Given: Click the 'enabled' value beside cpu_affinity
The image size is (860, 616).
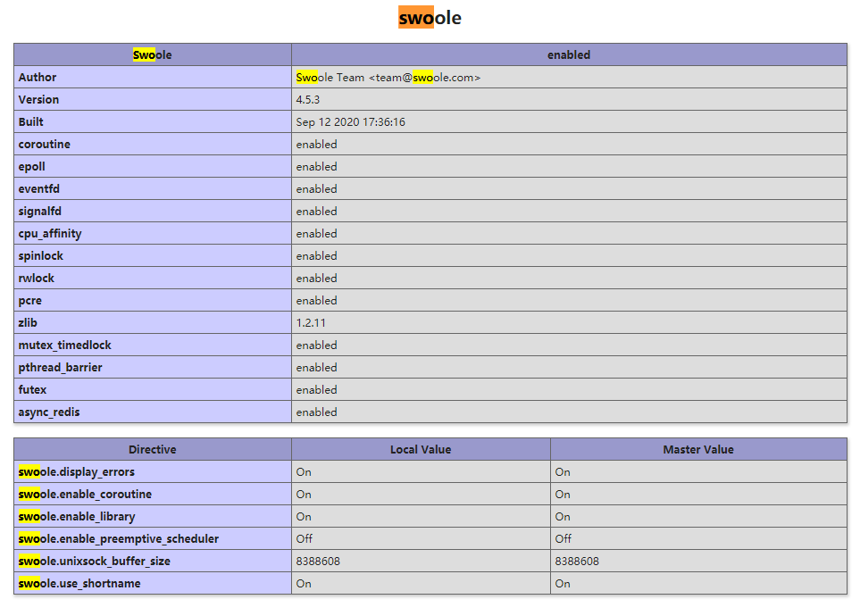Looking at the screenshot, I should point(316,234).
